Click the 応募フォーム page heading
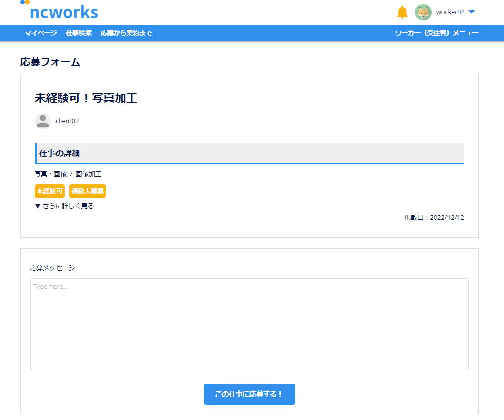 click(x=50, y=62)
